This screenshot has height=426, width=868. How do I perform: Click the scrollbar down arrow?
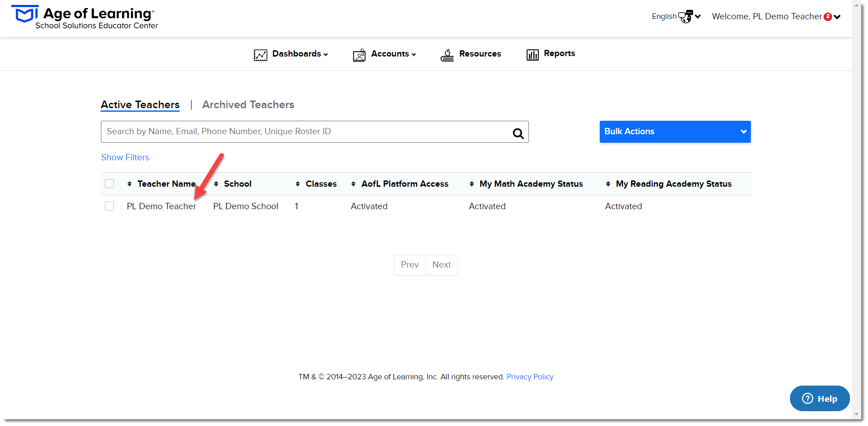(x=856, y=414)
